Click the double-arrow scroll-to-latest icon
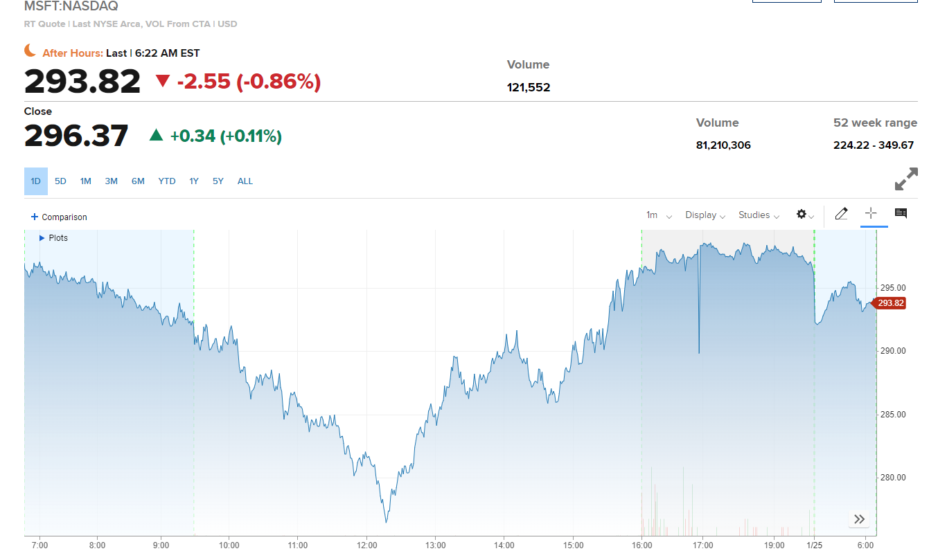 click(x=859, y=519)
